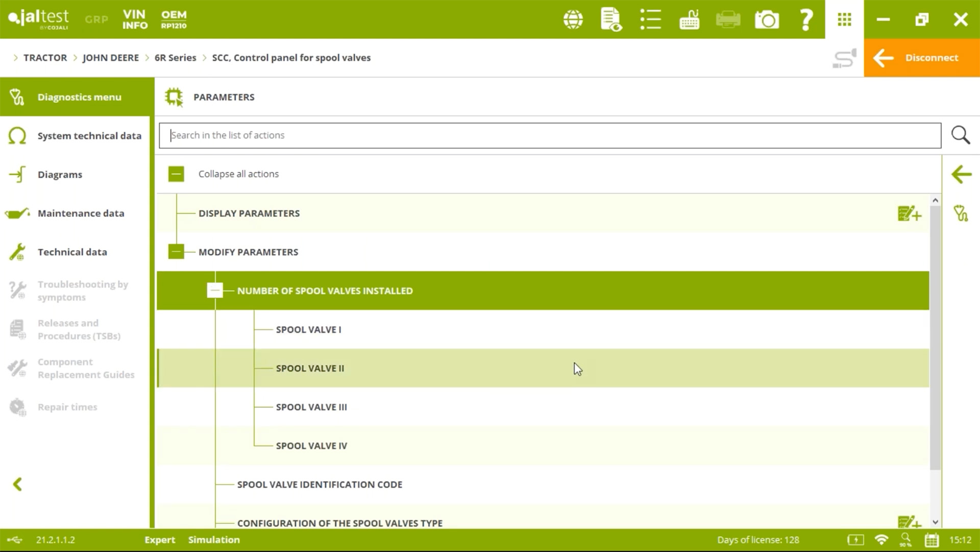Open the help question mark icon
Image resolution: width=980 pixels, height=552 pixels.
[x=806, y=20]
